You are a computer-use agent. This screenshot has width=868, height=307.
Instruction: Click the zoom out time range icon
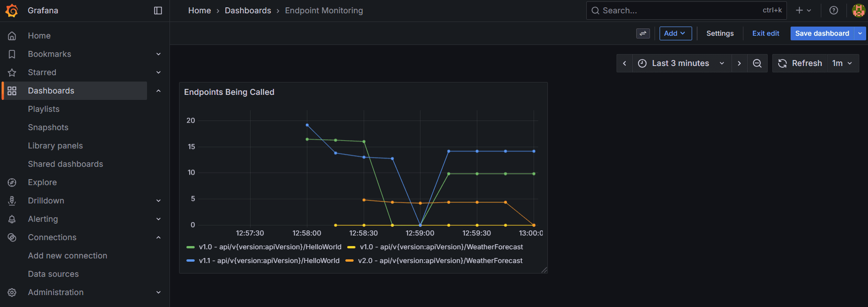coord(757,63)
